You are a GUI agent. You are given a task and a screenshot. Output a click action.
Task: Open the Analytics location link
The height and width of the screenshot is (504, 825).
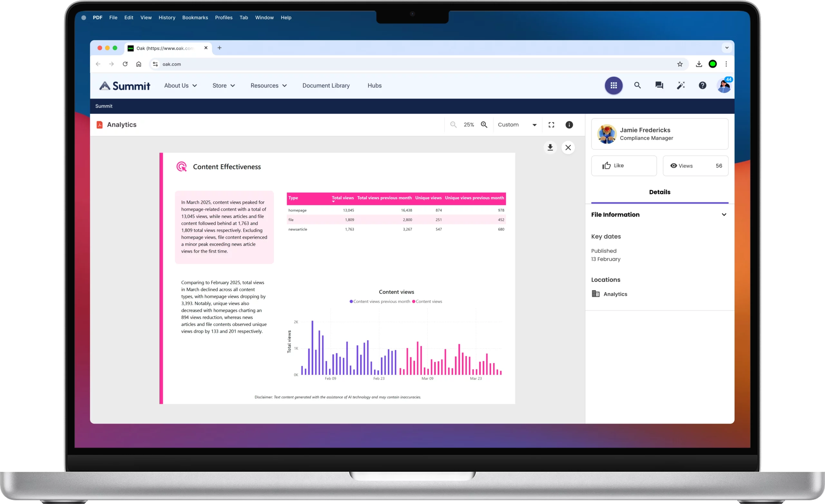616,294
